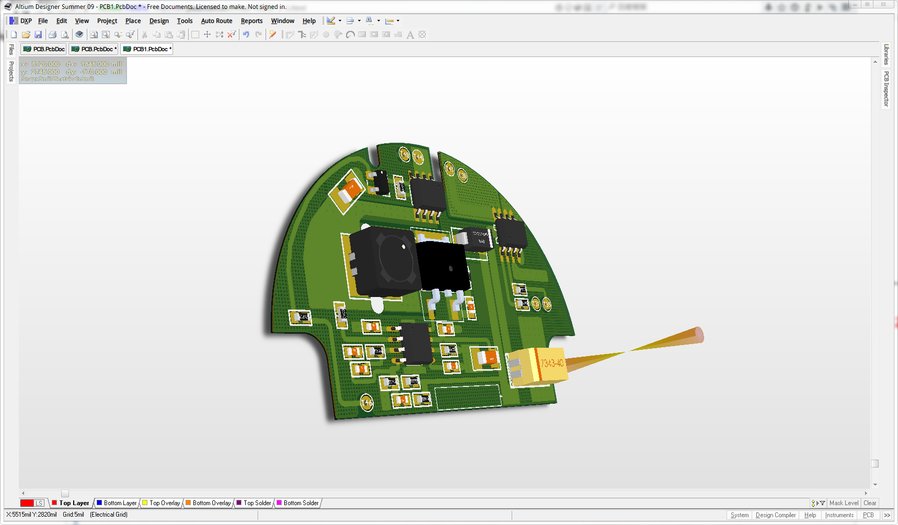Click the Undo arrow icon
The image size is (898, 525).
click(x=246, y=35)
